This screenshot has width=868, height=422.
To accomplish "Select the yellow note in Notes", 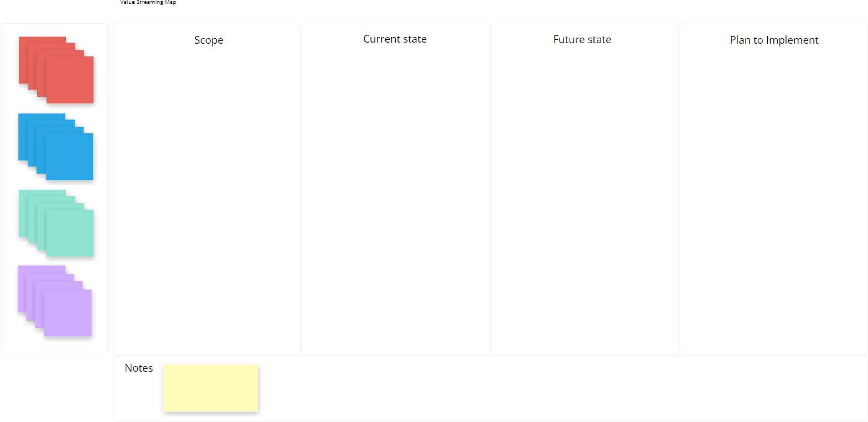I will pyautogui.click(x=210, y=388).
